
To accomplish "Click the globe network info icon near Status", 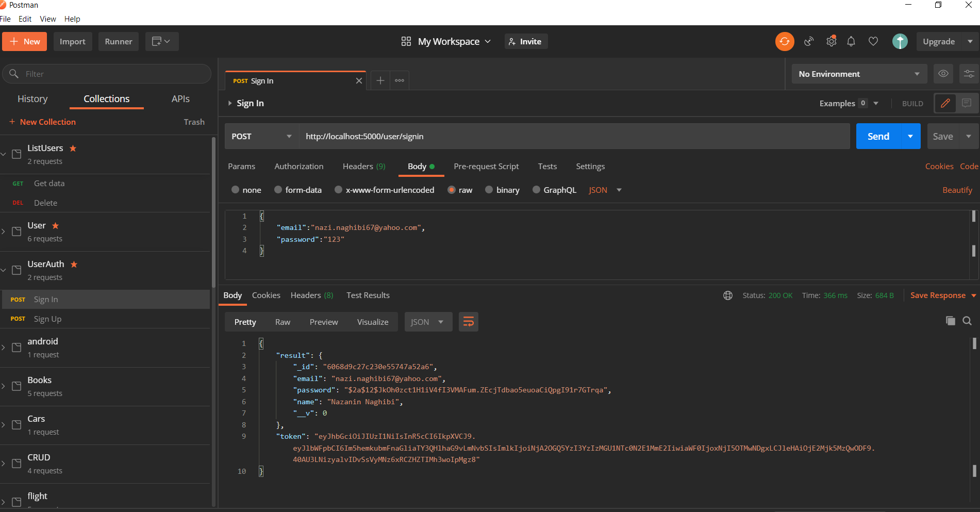I will coord(727,295).
